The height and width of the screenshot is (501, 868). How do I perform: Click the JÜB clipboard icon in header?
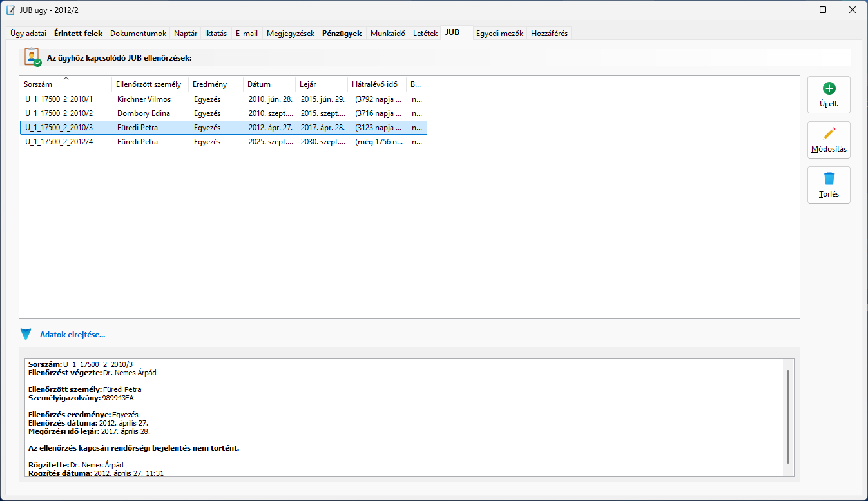(x=32, y=57)
